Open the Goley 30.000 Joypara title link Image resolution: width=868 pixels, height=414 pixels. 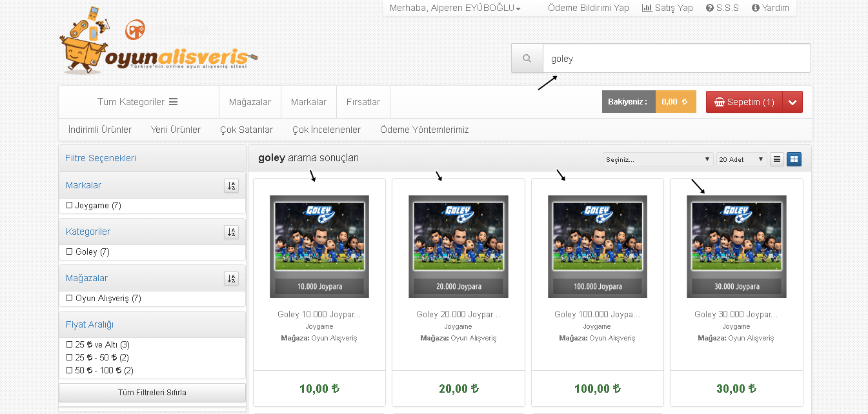736,315
